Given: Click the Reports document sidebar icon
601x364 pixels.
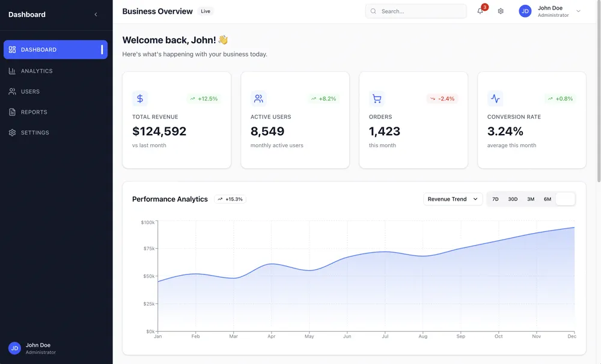Looking at the screenshot, I should (12, 112).
